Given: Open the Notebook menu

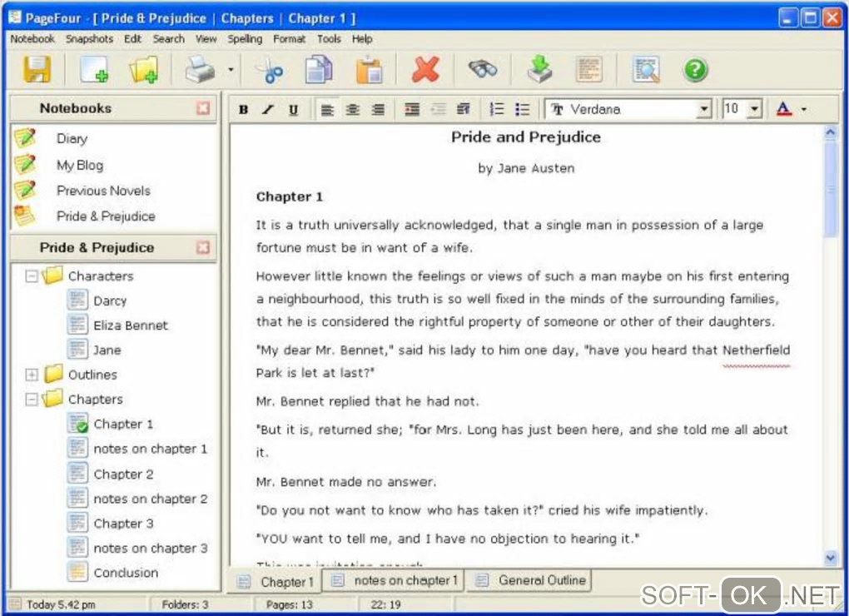Looking at the screenshot, I should 32,39.
